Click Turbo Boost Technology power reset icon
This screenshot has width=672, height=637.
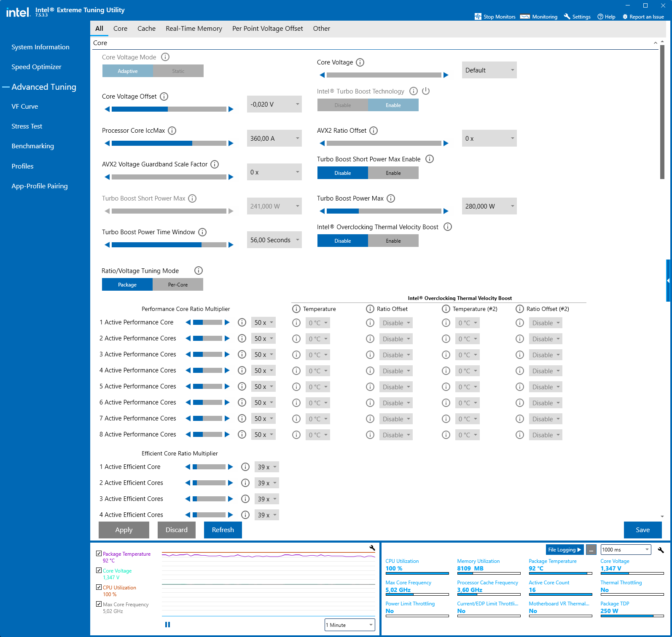[x=426, y=91]
